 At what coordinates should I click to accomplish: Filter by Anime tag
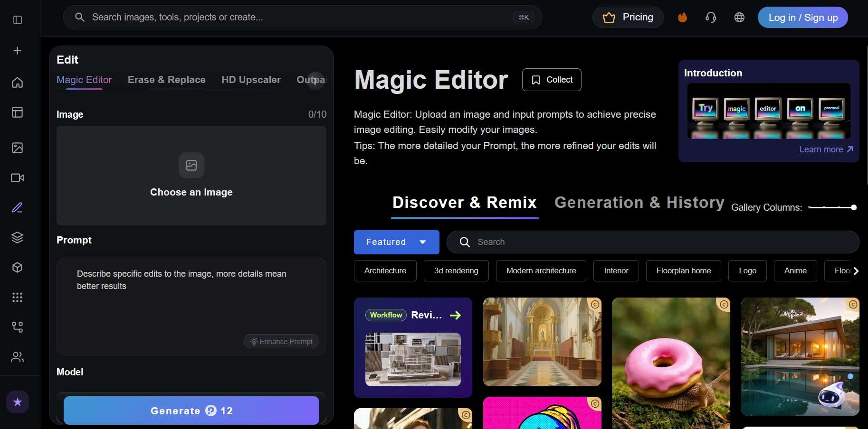tap(795, 271)
